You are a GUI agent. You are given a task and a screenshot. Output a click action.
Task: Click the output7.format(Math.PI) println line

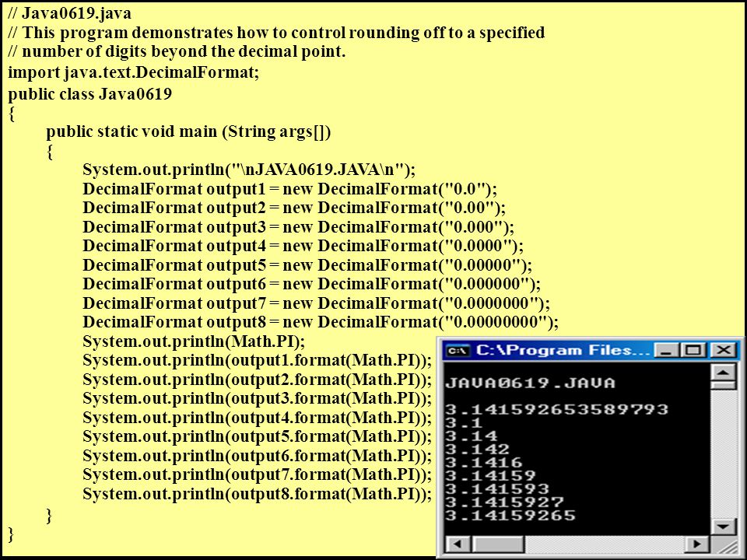(258, 474)
